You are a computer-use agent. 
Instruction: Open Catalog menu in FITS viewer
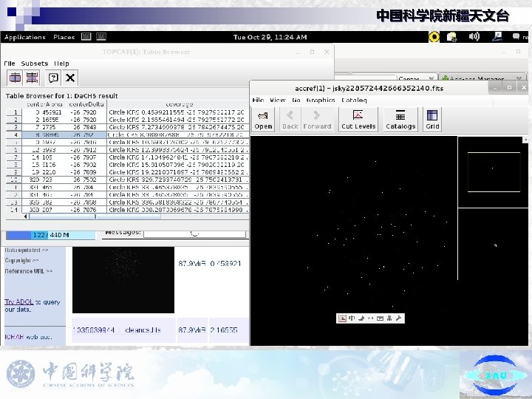354,100
